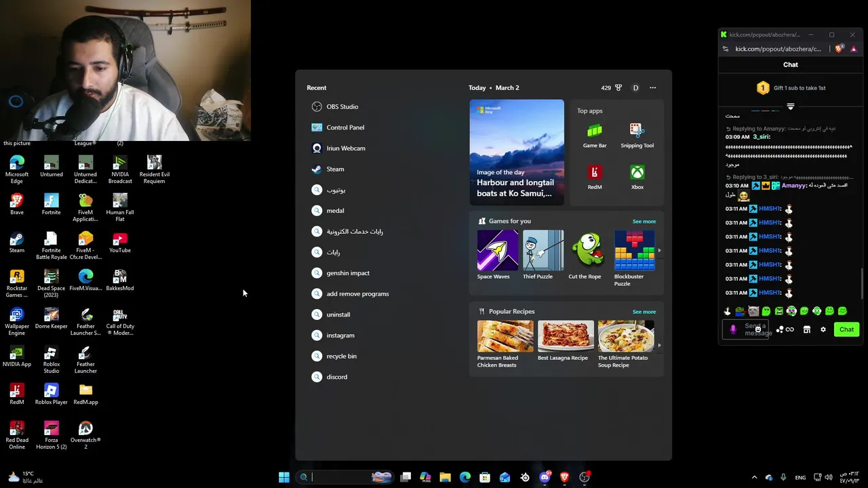Click the Kick chat vertical scrollbar
The width and height of the screenshot is (868, 488).
[x=863, y=283]
